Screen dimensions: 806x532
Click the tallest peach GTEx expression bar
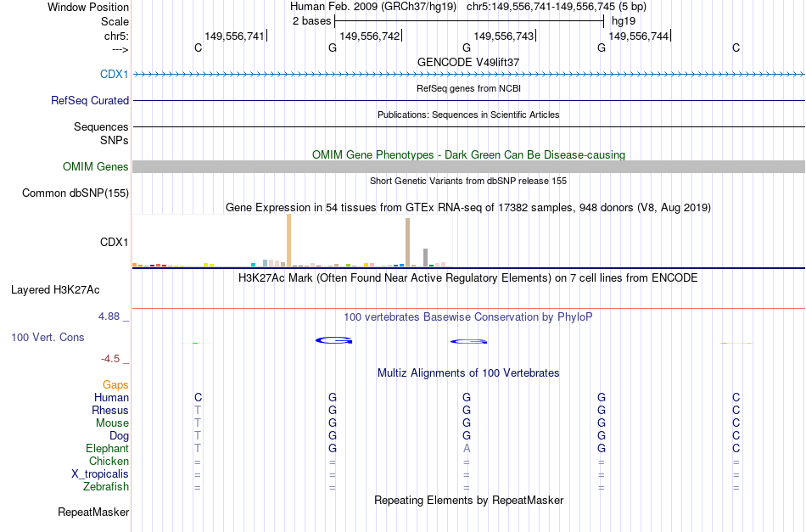288,240
